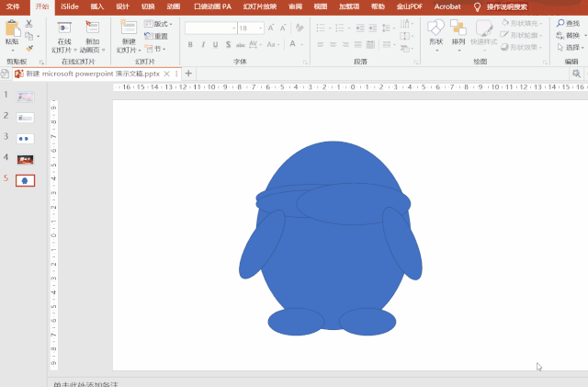Toggle Italic formatting
Viewport: 588px width, 387px height.
[x=203, y=45]
